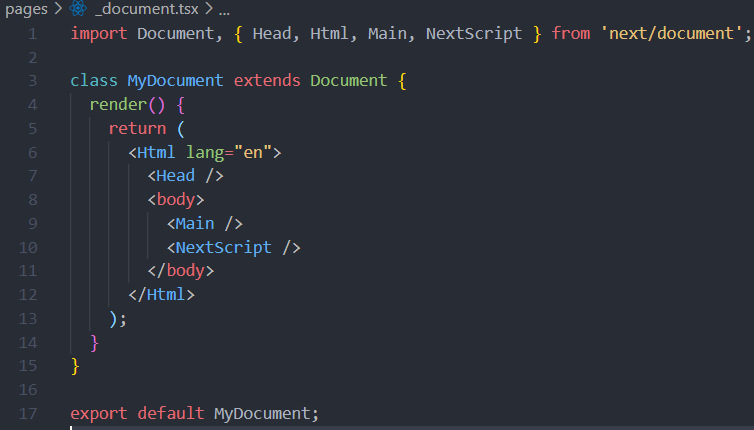Click the 'pages' breadcrumb folder
This screenshot has width=754, height=430.
click(26, 9)
